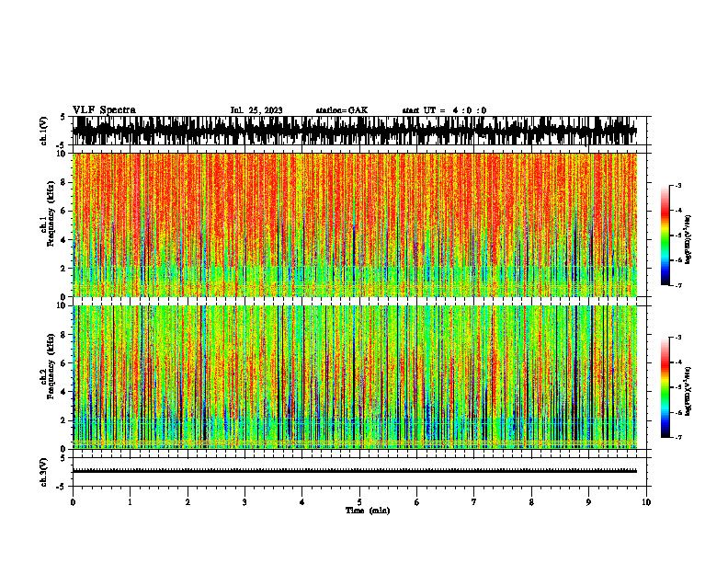Click time axis tick label '10'

(646, 502)
